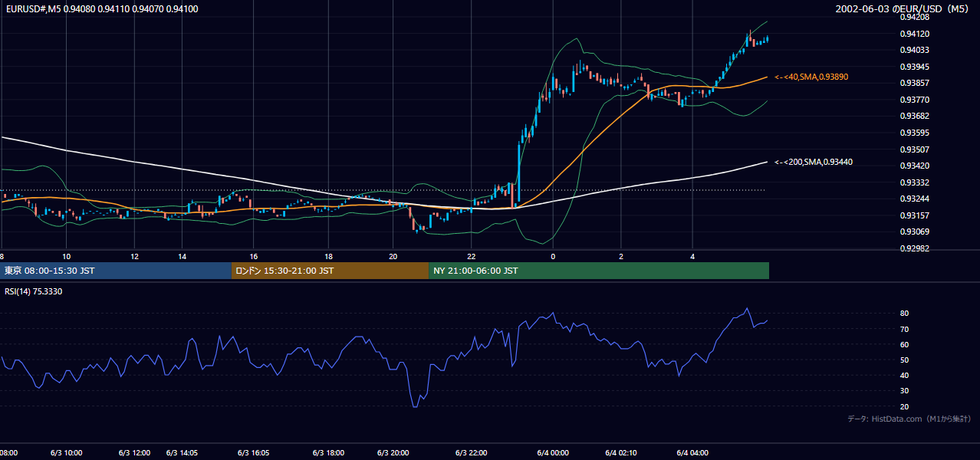Click the London 15:30-21:00 JST session bar
980x460 pixels.
click(330, 271)
